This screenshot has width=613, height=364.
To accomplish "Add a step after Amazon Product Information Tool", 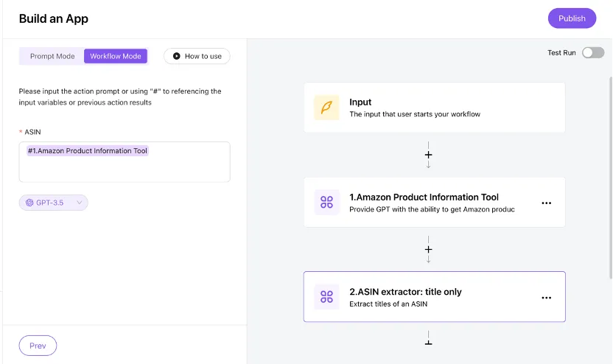I will point(429,250).
